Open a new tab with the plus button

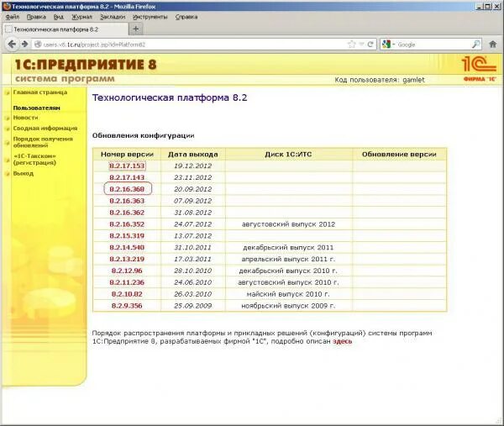pos(135,29)
